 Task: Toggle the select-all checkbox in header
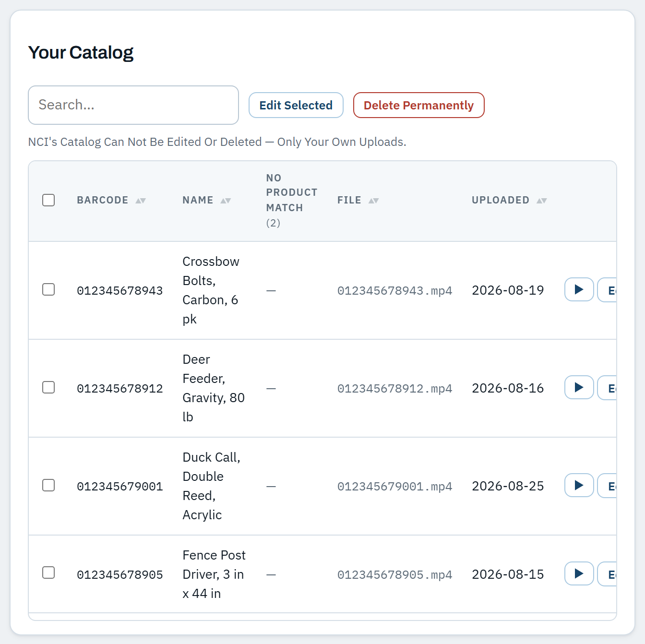48,200
